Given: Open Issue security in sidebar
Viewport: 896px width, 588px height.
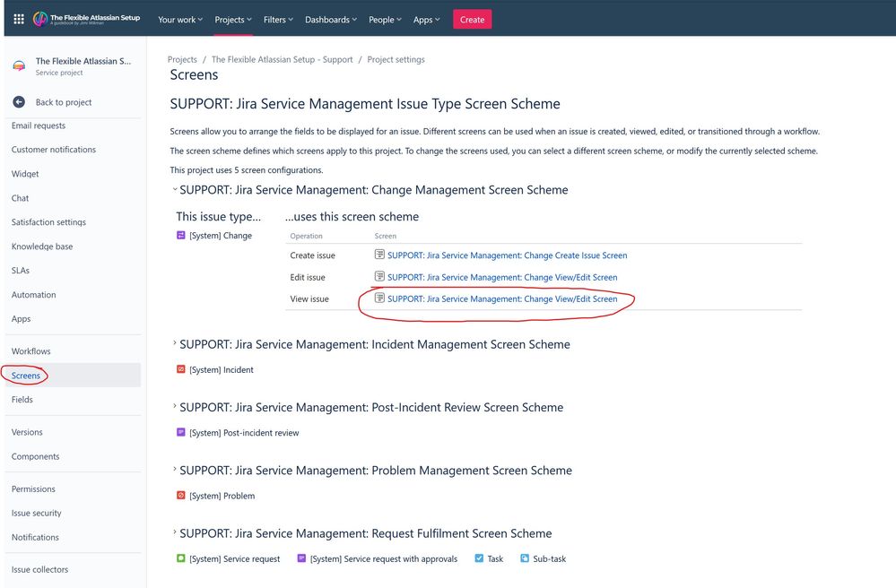Looking at the screenshot, I should (x=37, y=514).
